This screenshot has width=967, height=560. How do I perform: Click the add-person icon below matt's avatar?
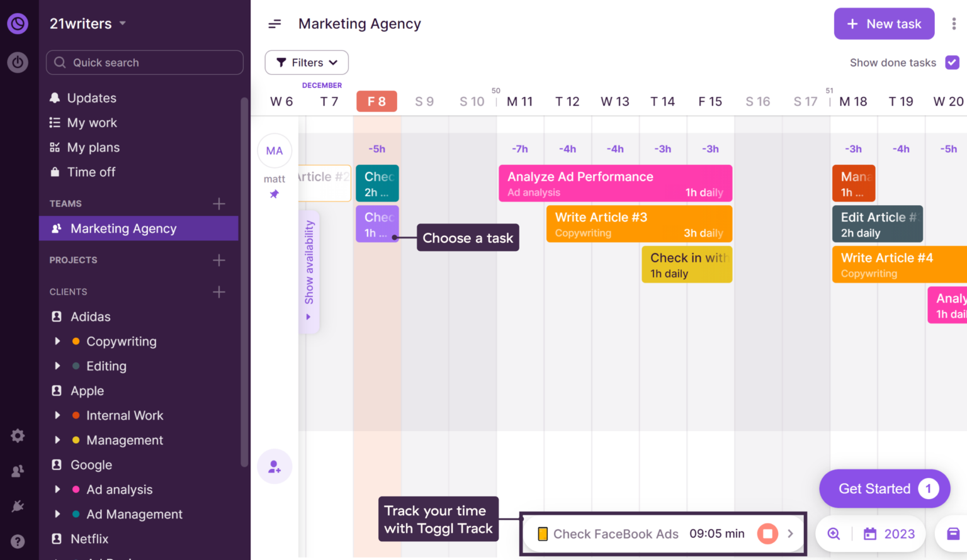[274, 466]
